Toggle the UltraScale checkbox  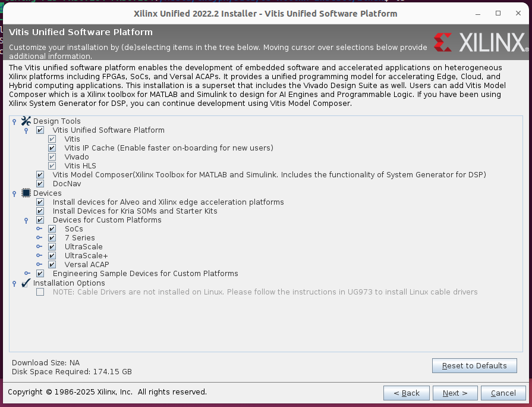[x=52, y=247]
